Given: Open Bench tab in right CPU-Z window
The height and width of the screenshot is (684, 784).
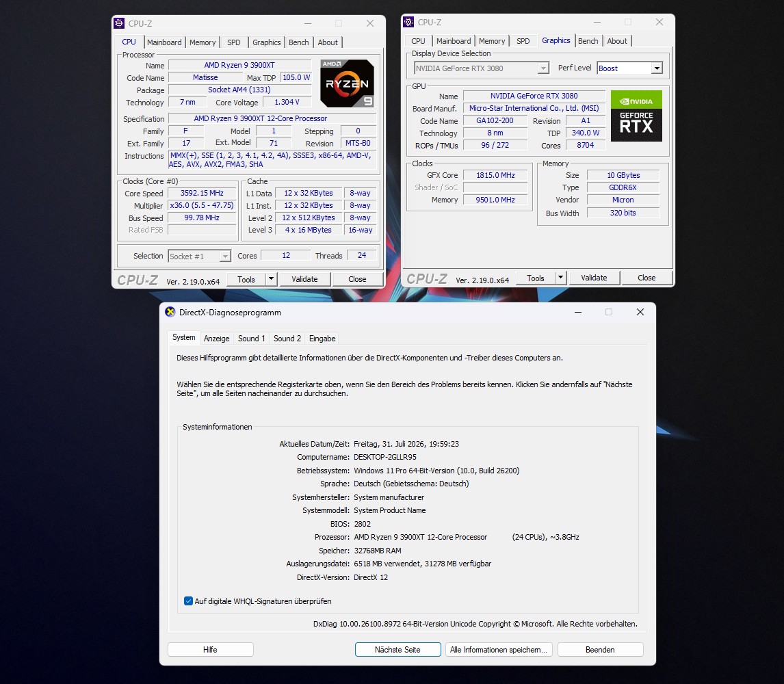Looking at the screenshot, I should [x=588, y=41].
